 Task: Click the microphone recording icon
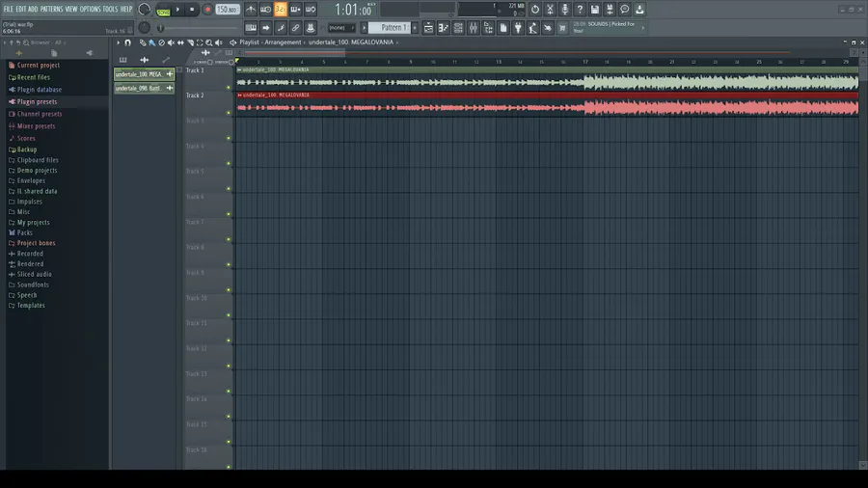(564, 10)
